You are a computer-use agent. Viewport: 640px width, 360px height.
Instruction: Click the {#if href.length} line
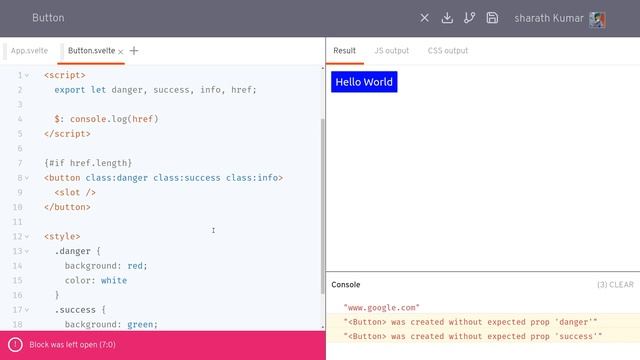tap(88, 163)
